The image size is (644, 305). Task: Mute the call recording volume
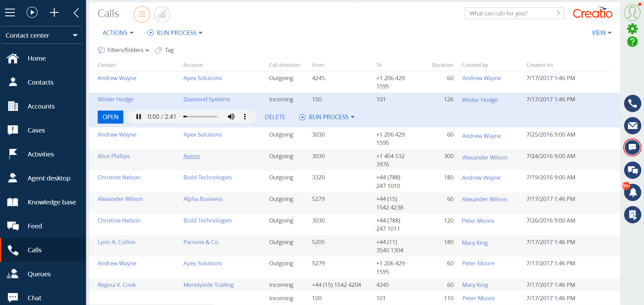231,117
